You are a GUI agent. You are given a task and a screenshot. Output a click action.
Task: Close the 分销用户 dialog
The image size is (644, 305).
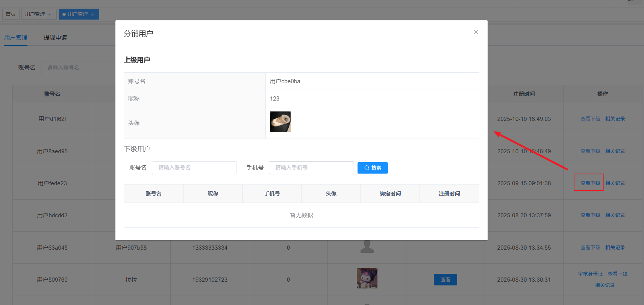pyautogui.click(x=476, y=32)
